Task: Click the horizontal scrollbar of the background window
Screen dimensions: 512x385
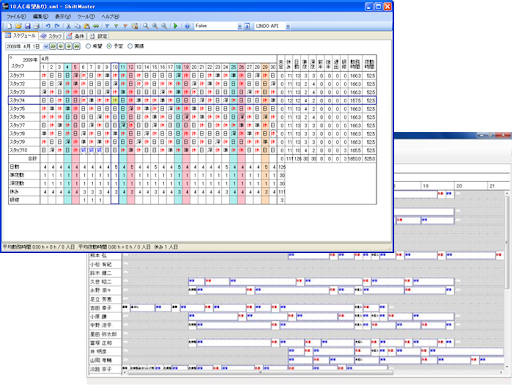Action: tap(260, 372)
